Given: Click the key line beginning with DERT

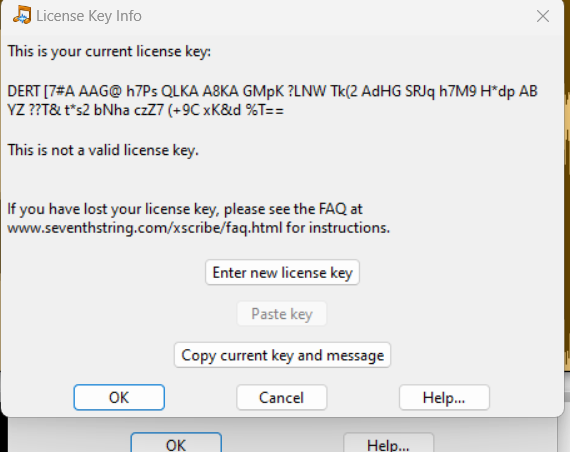Looking at the screenshot, I should click(272, 91).
